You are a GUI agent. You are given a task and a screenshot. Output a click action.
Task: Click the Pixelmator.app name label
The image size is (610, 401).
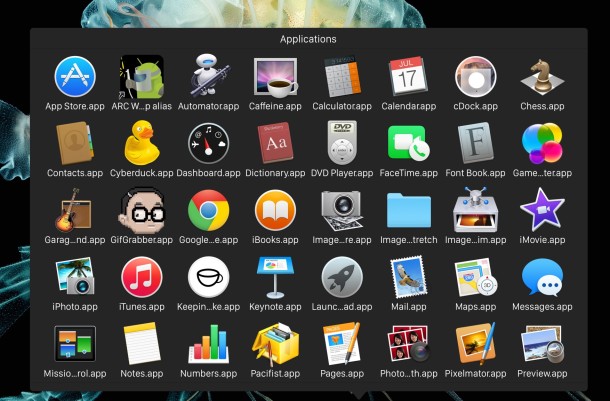[x=475, y=373]
